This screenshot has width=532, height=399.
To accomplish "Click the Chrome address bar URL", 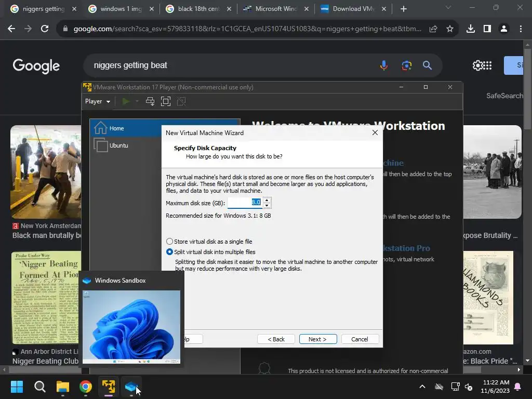I will pos(247,29).
